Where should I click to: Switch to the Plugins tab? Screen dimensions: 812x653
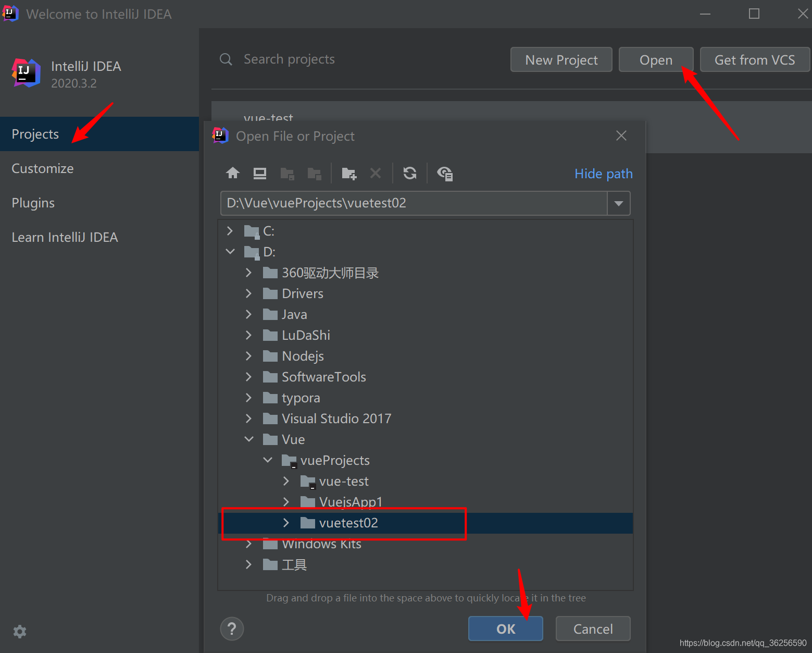coord(99,203)
